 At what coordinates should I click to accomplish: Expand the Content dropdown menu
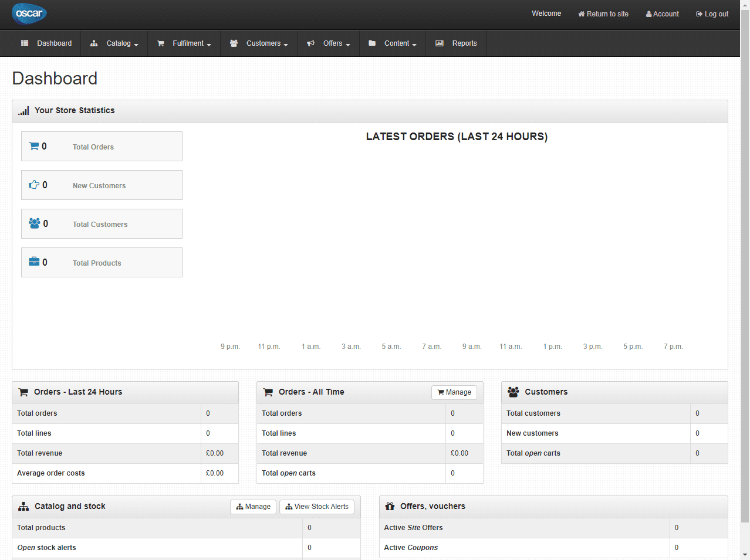coord(393,43)
